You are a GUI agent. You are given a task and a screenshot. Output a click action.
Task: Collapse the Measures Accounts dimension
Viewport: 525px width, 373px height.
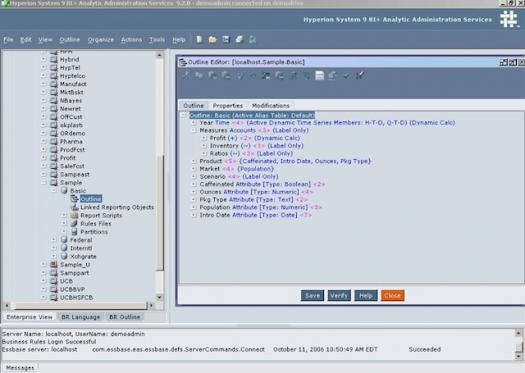pyautogui.click(x=194, y=130)
